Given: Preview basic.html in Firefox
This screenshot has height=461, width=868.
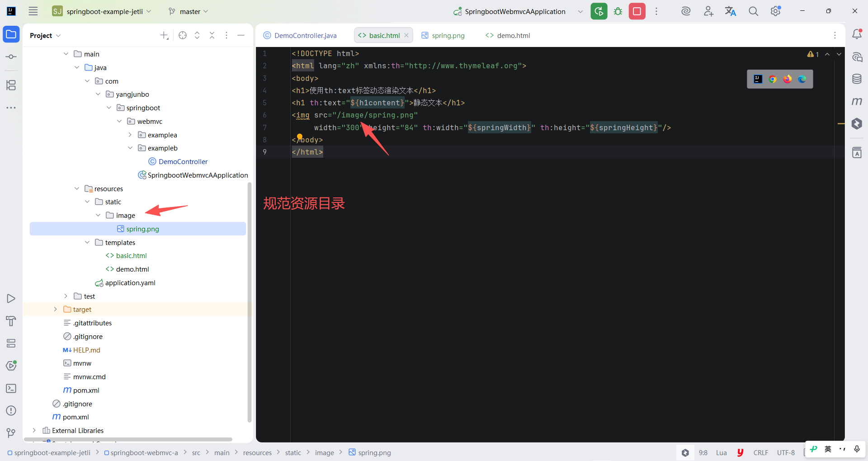Looking at the screenshot, I should tap(788, 79).
